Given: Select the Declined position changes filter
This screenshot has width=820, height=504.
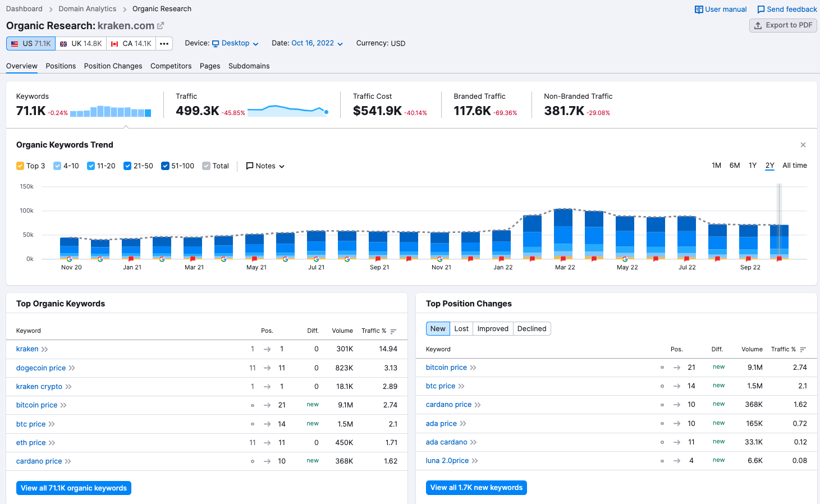Looking at the screenshot, I should coord(532,329).
